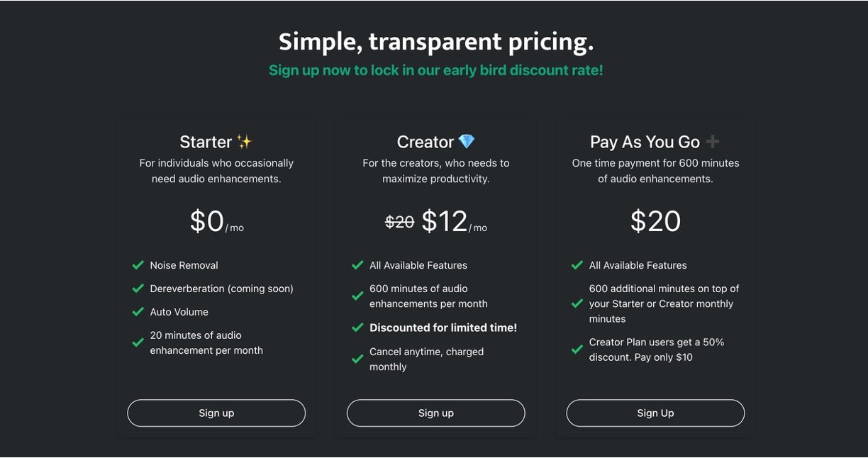Click the diamond icon beside Creator
The width and height of the screenshot is (868, 458).
(466, 142)
